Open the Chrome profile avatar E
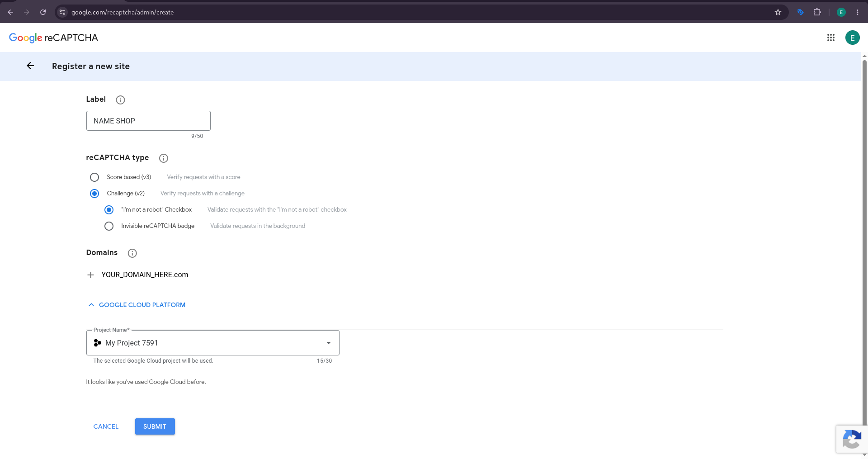Viewport: 868px width, 459px height. (841, 12)
